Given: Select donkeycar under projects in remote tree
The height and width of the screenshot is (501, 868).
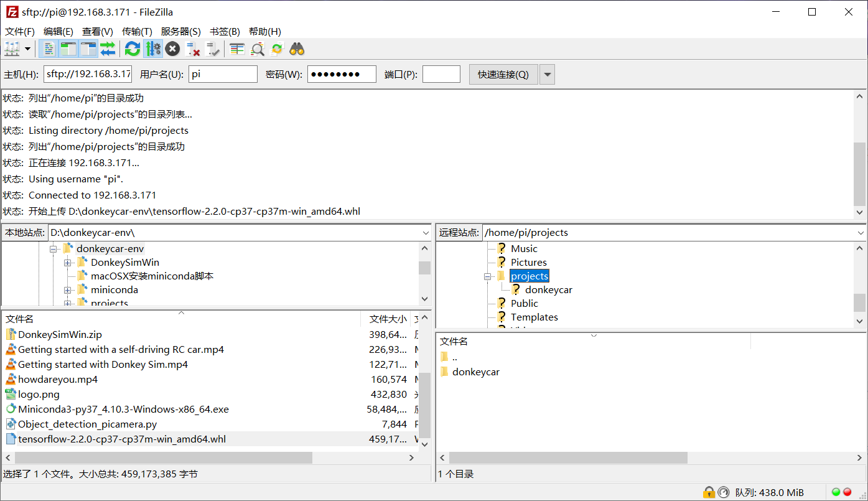Looking at the screenshot, I should [x=548, y=290].
